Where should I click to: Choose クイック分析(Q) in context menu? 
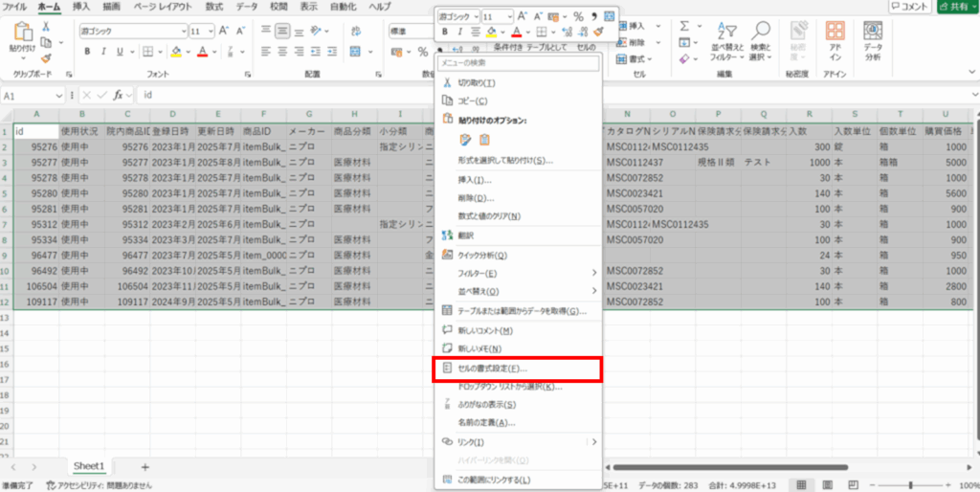(x=518, y=255)
